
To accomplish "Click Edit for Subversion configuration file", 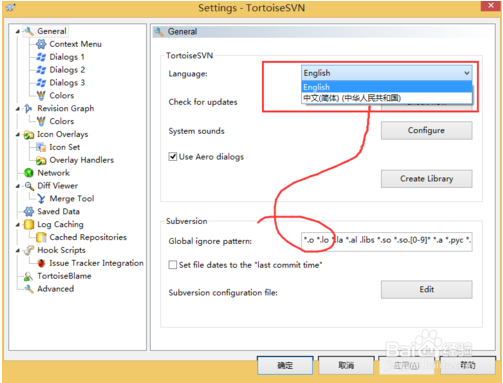I will (x=426, y=289).
